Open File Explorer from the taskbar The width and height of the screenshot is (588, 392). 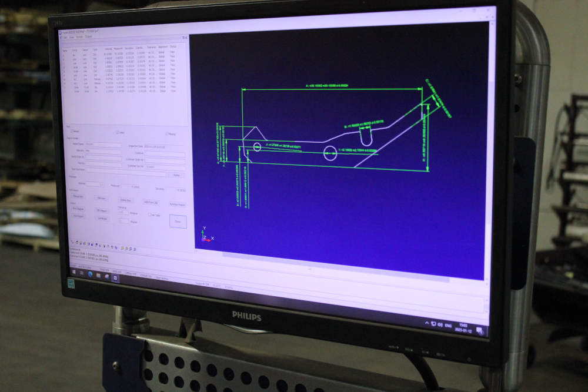pos(99,276)
